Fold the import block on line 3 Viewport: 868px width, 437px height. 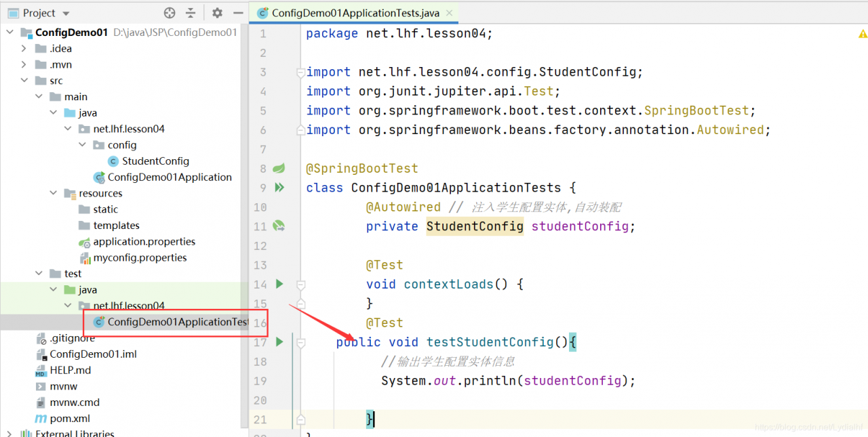point(300,72)
